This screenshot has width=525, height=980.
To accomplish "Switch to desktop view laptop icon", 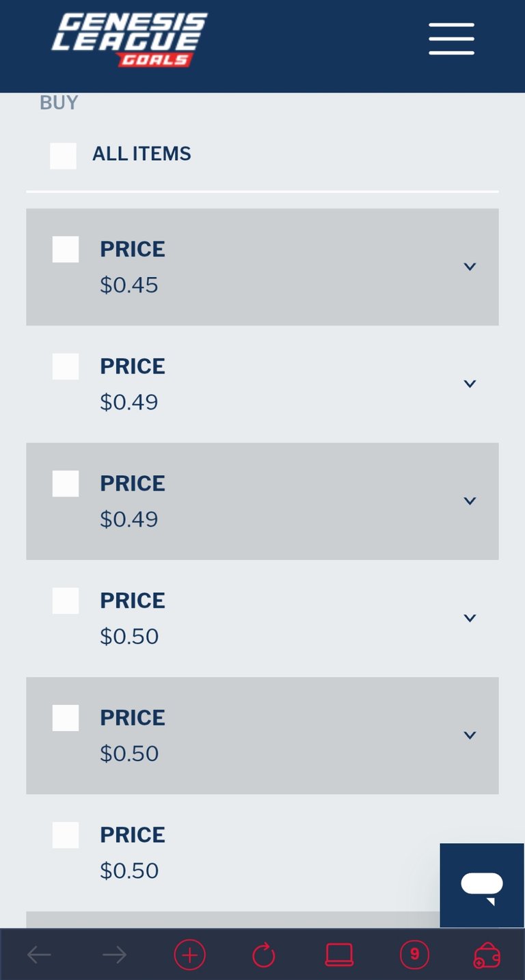I will 339,955.
